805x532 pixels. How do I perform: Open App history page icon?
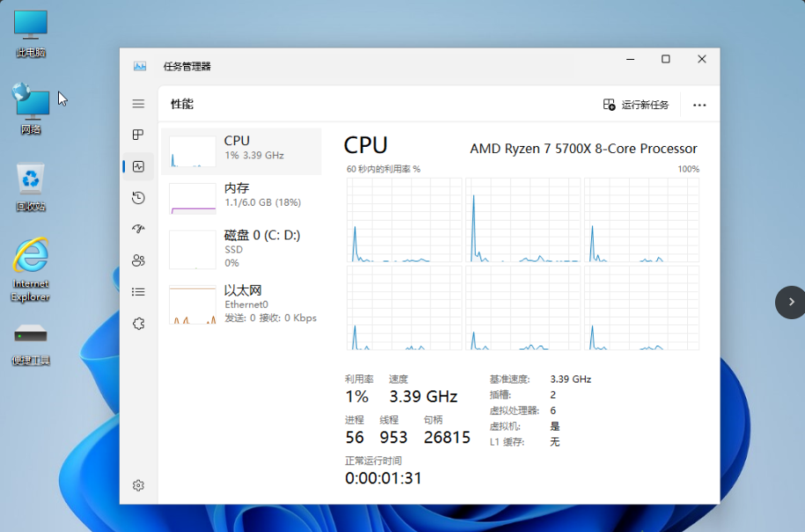[x=138, y=198]
